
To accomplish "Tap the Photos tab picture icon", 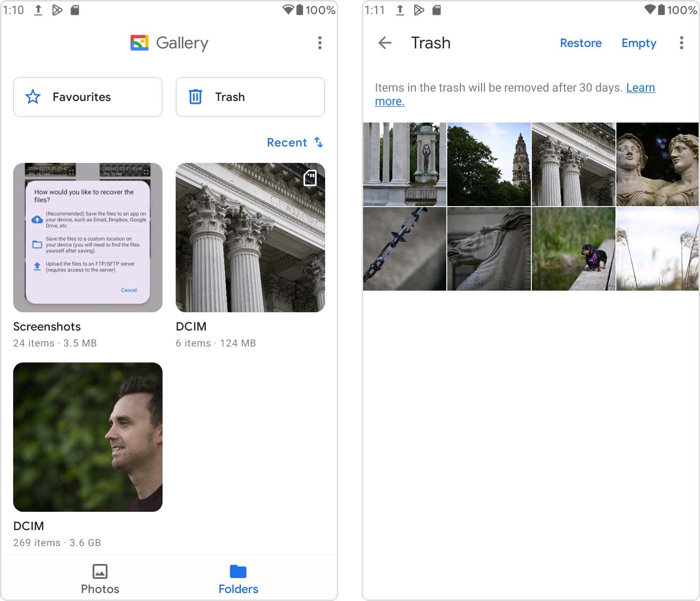I will [x=100, y=571].
